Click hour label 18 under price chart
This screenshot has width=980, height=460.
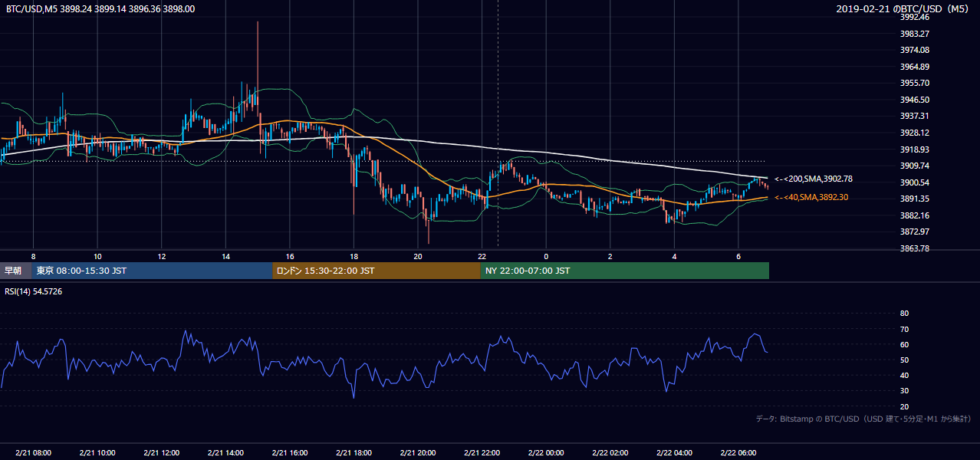[x=354, y=256]
